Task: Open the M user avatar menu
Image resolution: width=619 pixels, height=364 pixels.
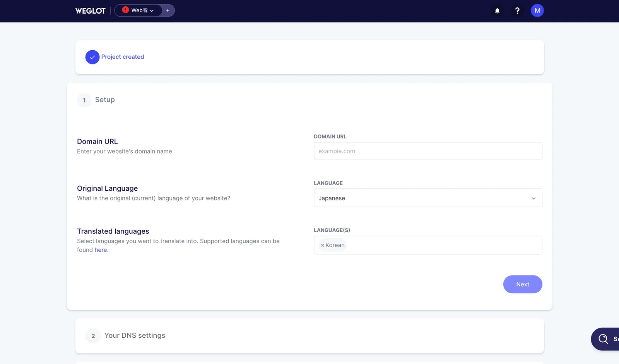Action: [537, 10]
